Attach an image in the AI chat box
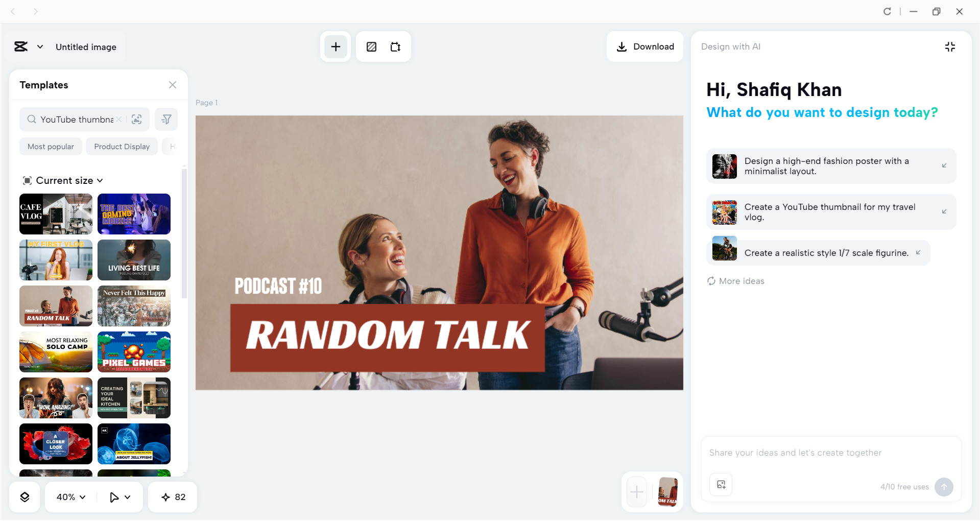Image resolution: width=980 pixels, height=521 pixels. click(x=721, y=484)
